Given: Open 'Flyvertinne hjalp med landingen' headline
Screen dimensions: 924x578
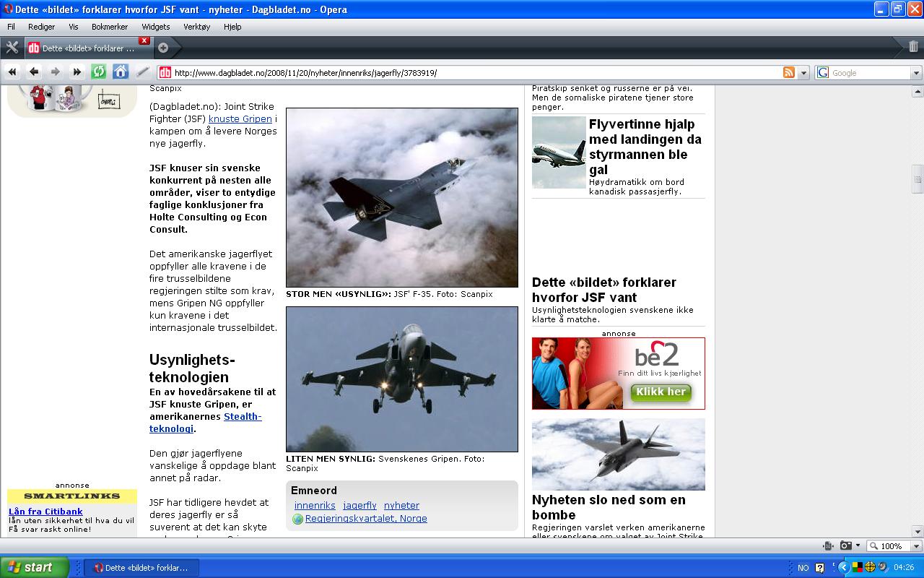Looking at the screenshot, I should point(645,147).
